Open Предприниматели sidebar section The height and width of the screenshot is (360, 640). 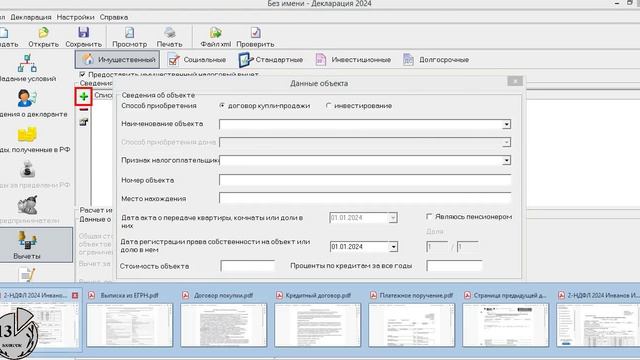click(27, 209)
